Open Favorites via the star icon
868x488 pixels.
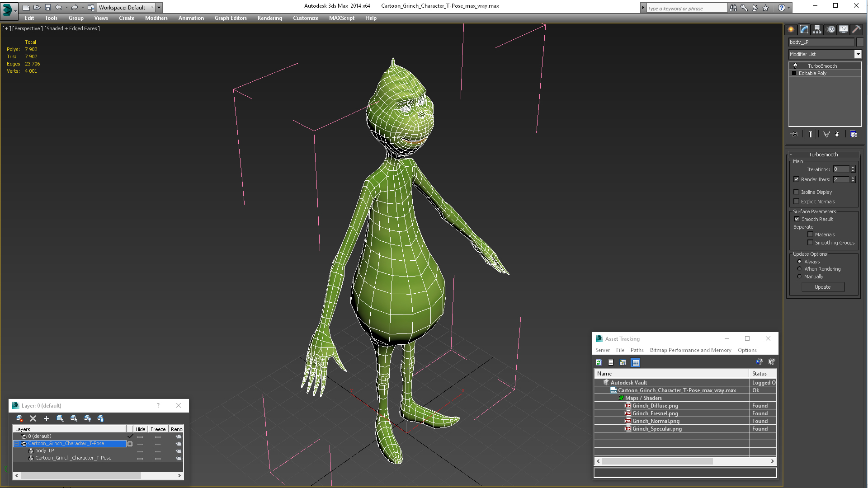tap(765, 8)
